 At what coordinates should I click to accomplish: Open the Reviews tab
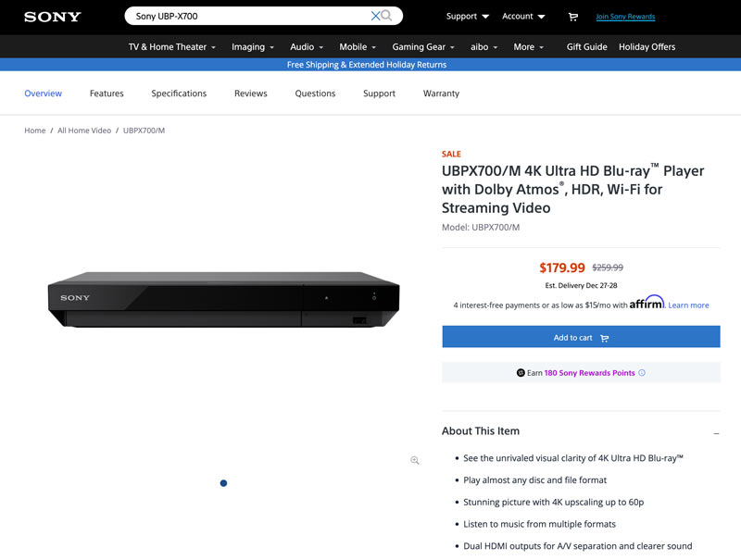click(x=250, y=93)
